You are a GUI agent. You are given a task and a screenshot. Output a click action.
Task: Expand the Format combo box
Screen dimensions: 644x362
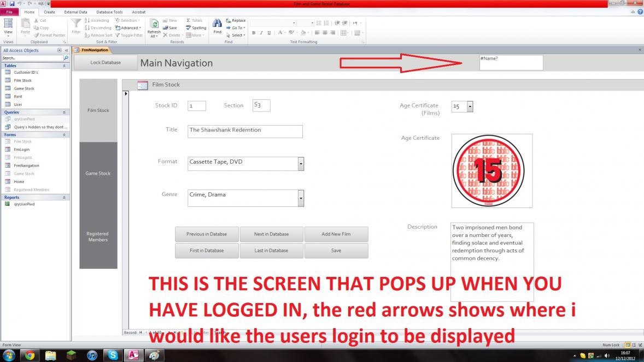(x=301, y=164)
